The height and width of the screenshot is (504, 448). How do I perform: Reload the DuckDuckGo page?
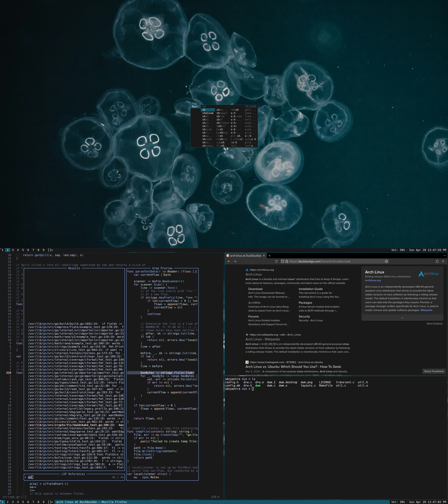point(276,261)
